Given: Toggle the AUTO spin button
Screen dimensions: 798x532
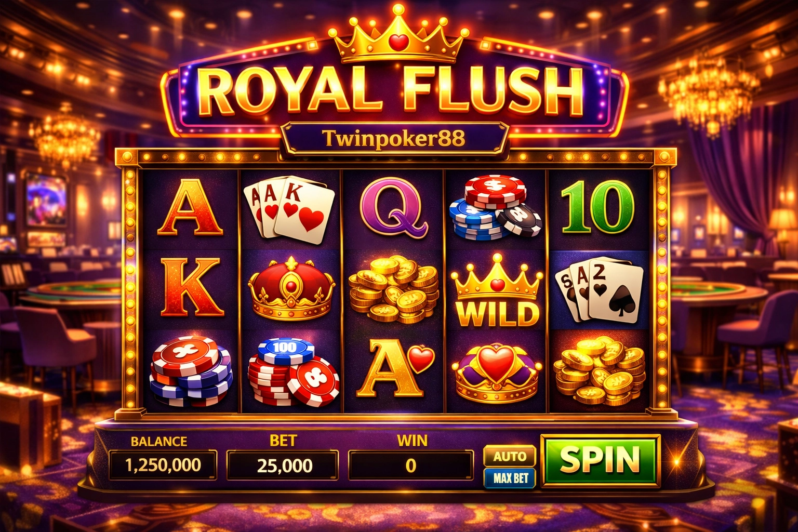Looking at the screenshot, I should tap(510, 456).
